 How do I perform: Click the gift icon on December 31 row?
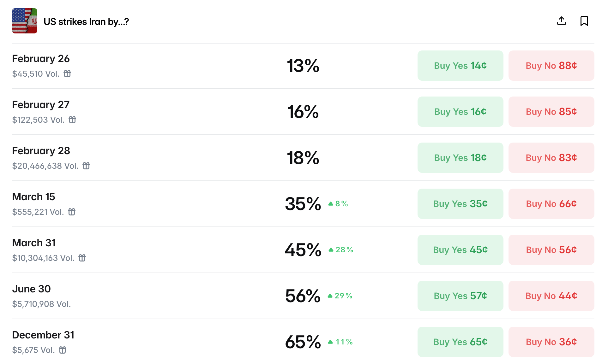click(63, 350)
